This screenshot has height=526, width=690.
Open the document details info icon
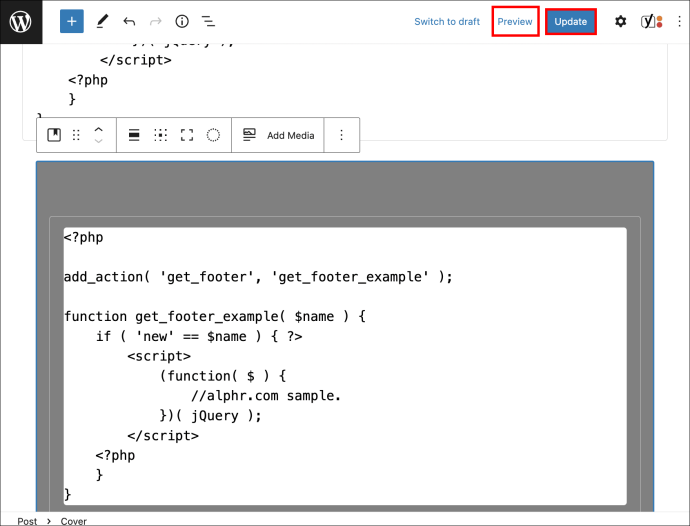click(x=182, y=22)
